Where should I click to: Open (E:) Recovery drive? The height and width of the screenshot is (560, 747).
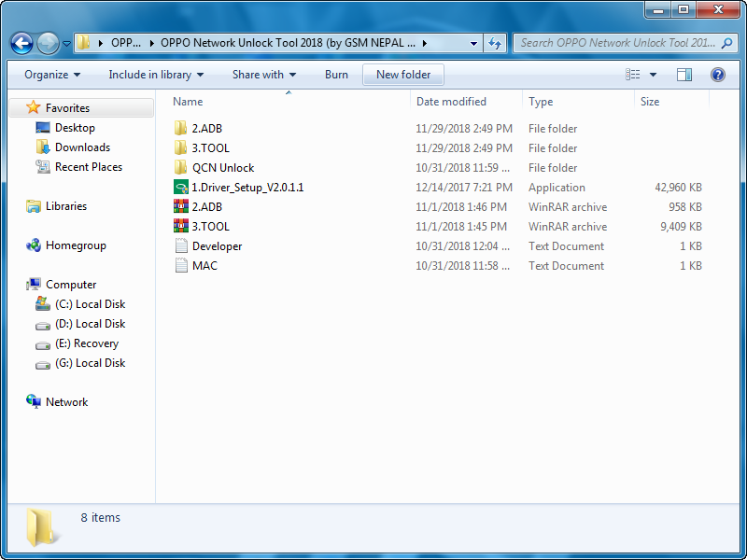pyautogui.click(x=87, y=343)
